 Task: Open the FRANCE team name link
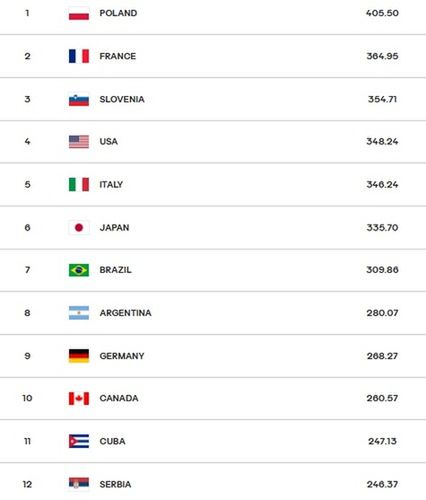(x=118, y=56)
